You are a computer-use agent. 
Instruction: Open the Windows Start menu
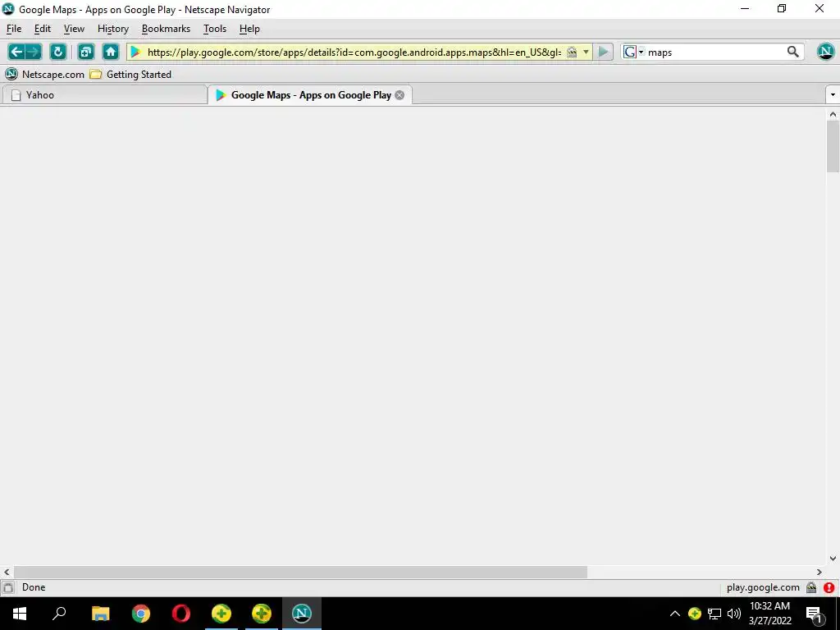click(20, 614)
